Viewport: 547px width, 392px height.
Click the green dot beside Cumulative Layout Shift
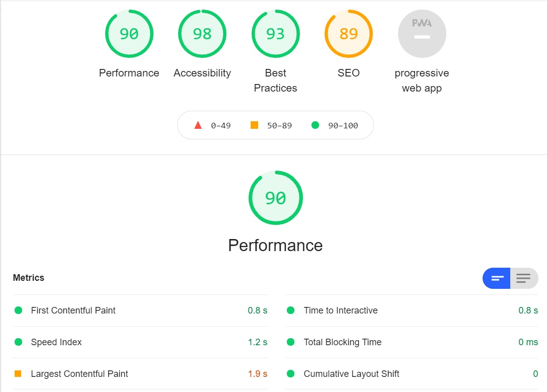(290, 374)
